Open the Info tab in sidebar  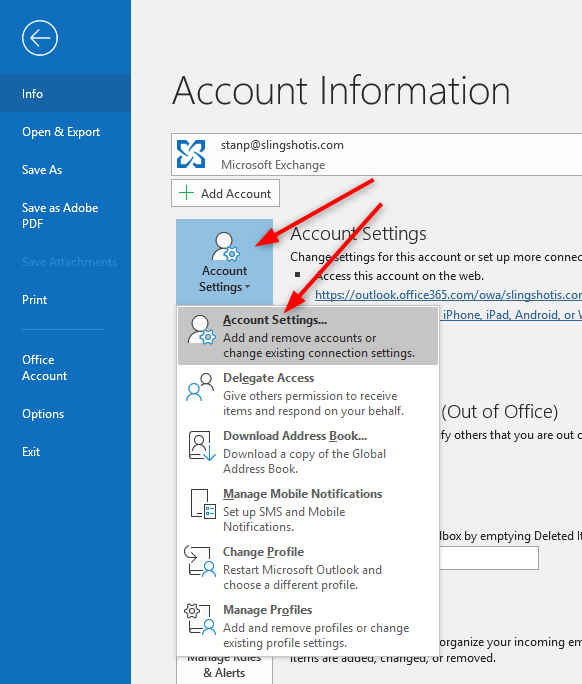65,93
